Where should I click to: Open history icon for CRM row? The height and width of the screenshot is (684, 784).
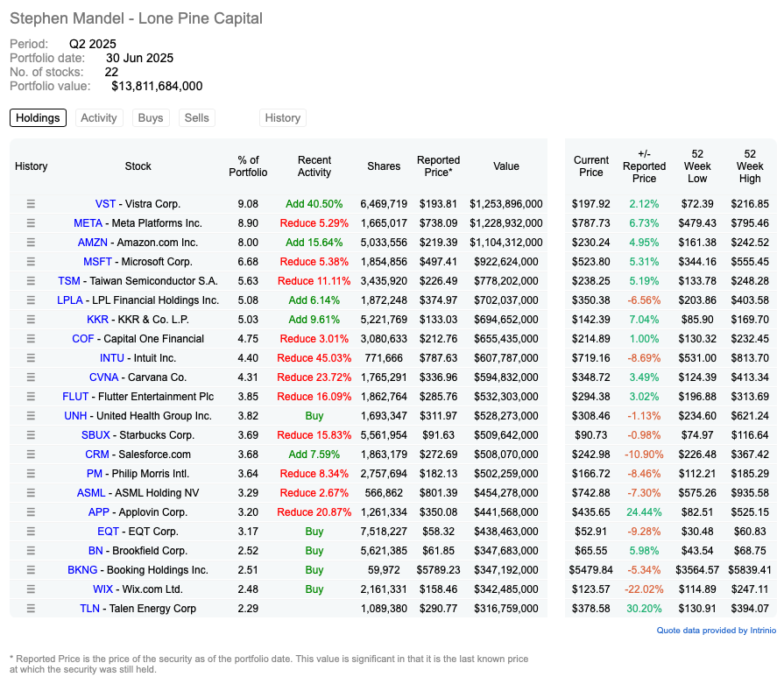31,454
